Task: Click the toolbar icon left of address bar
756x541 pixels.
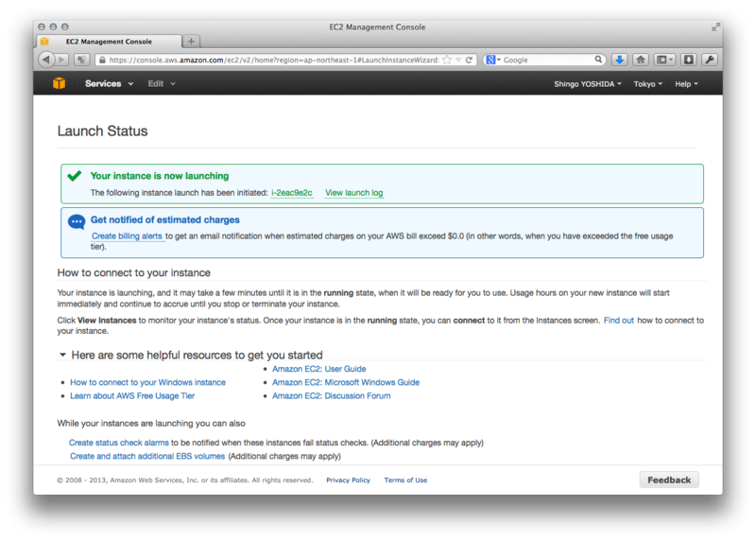Action: pyautogui.click(x=81, y=60)
